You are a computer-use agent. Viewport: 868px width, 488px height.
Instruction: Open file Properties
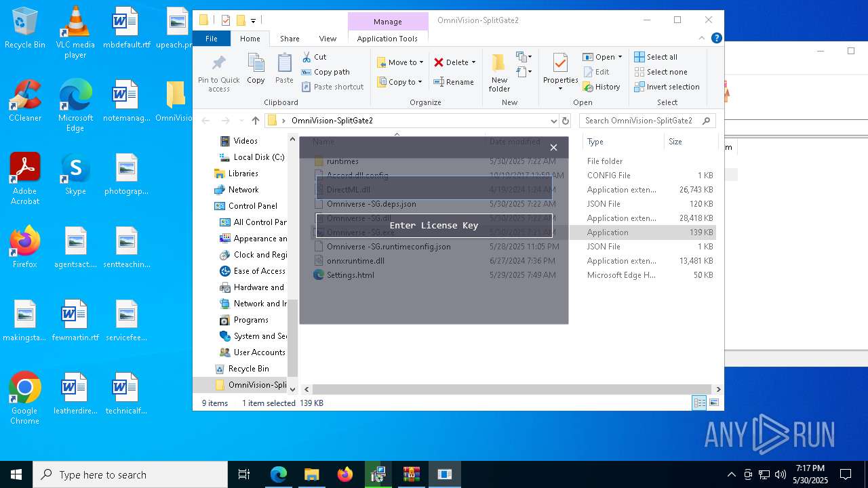(x=560, y=70)
